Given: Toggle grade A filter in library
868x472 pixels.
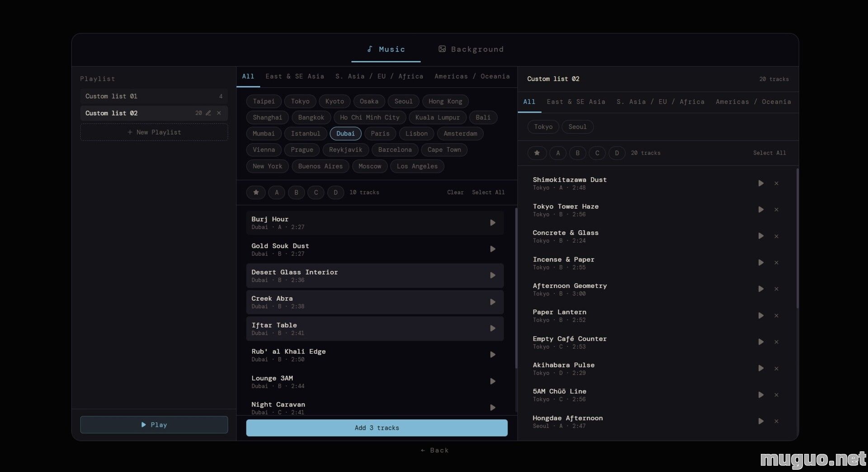Looking at the screenshot, I should 277,192.
